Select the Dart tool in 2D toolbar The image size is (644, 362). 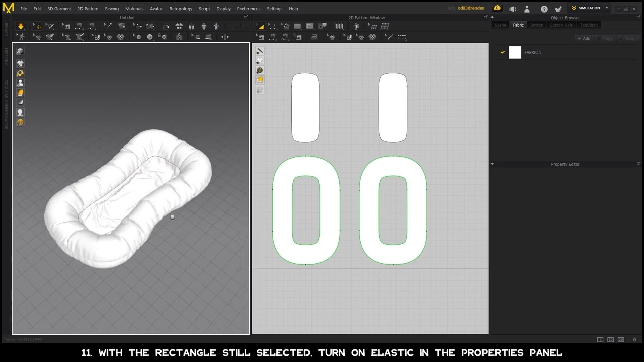point(323,26)
